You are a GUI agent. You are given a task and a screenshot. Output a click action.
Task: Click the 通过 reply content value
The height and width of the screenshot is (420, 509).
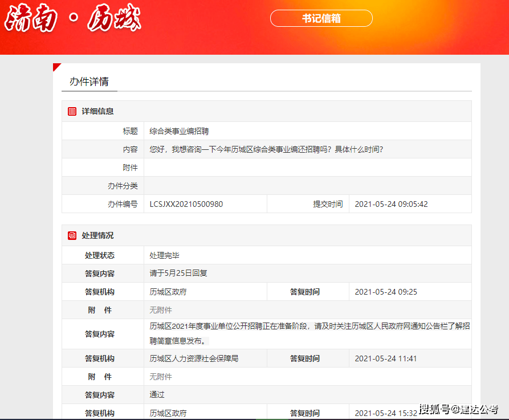coord(157,394)
